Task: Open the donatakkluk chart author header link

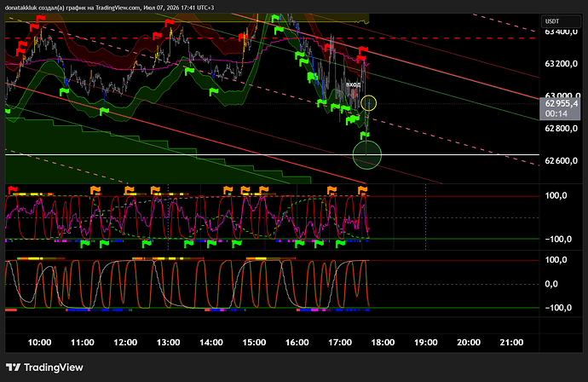Action: (21, 8)
